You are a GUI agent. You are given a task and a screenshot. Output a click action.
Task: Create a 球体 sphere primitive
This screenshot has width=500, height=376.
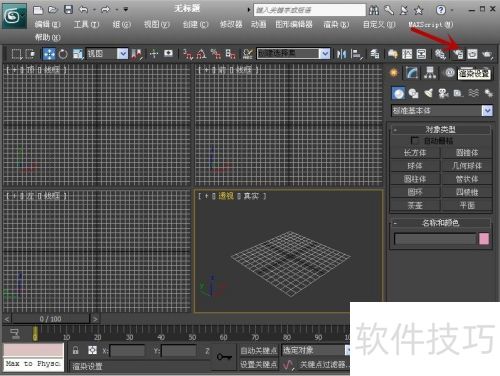(415, 166)
